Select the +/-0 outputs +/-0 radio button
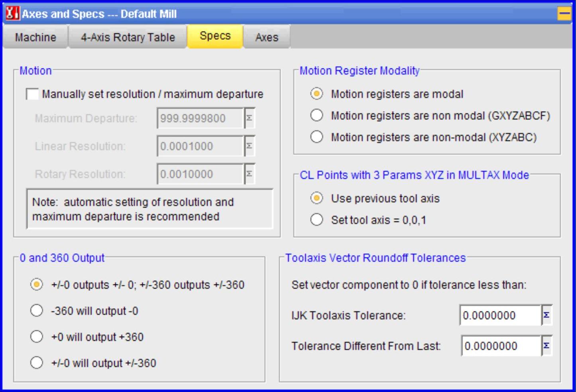Image resolution: width=576 pixels, height=392 pixels. tap(37, 285)
